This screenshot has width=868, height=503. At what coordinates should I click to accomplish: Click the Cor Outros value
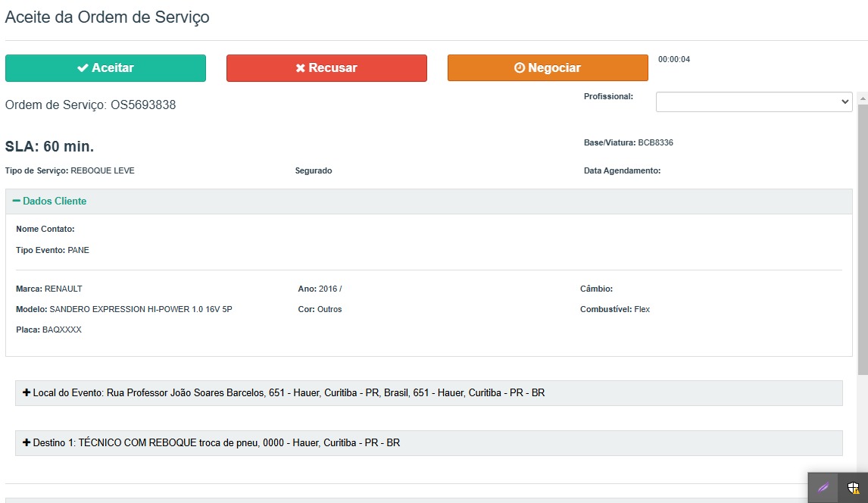(329, 309)
